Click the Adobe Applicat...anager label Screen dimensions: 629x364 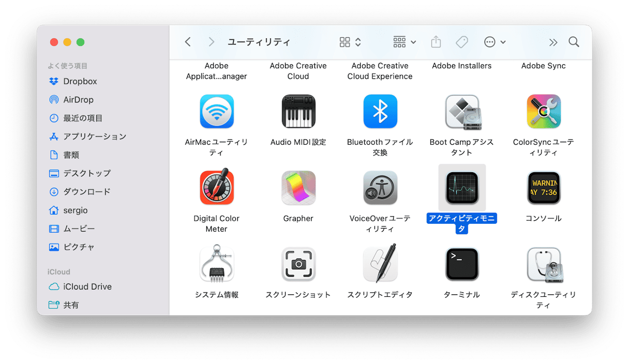217,71
